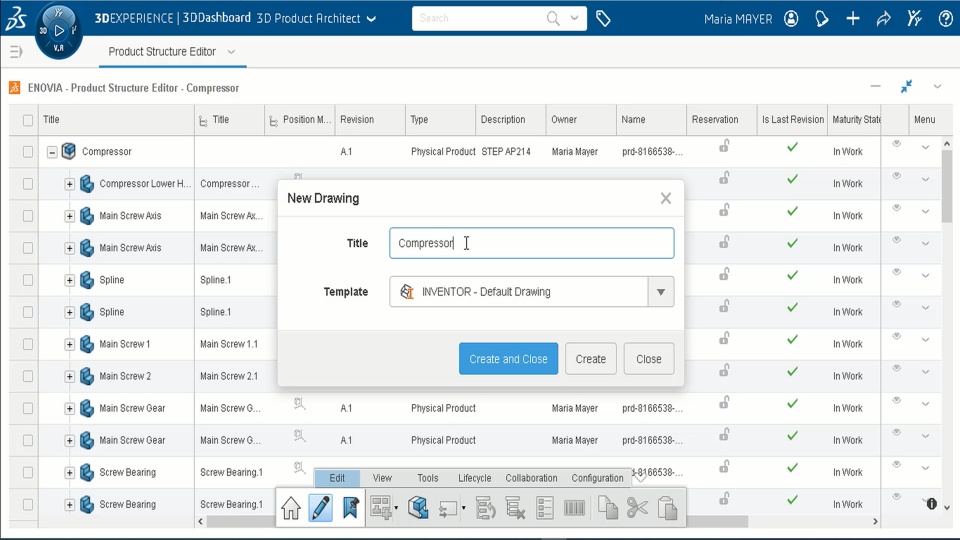Switch to the Tools toolbar tab
This screenshot has width=960, height=540.
pos(427,478)
